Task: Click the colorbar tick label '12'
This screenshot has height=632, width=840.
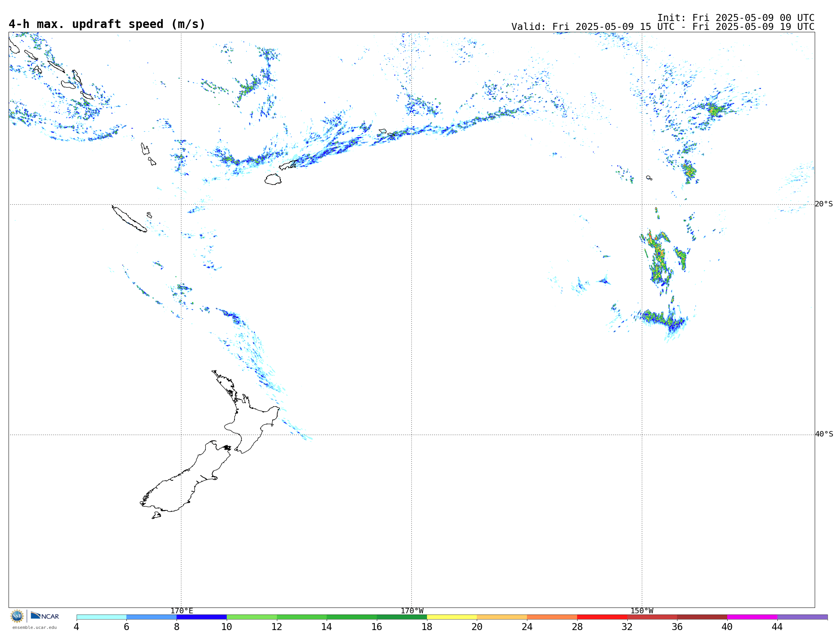Action: click(x=277, y=627)
